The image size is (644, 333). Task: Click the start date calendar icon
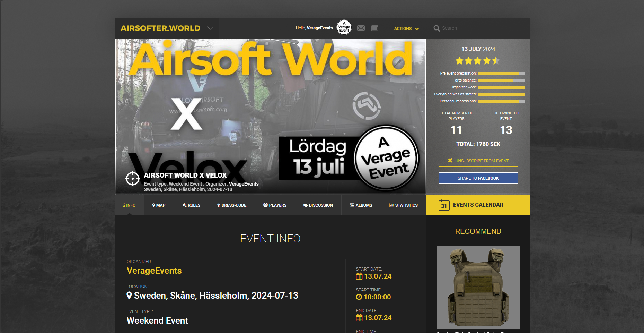coord(359,276)
